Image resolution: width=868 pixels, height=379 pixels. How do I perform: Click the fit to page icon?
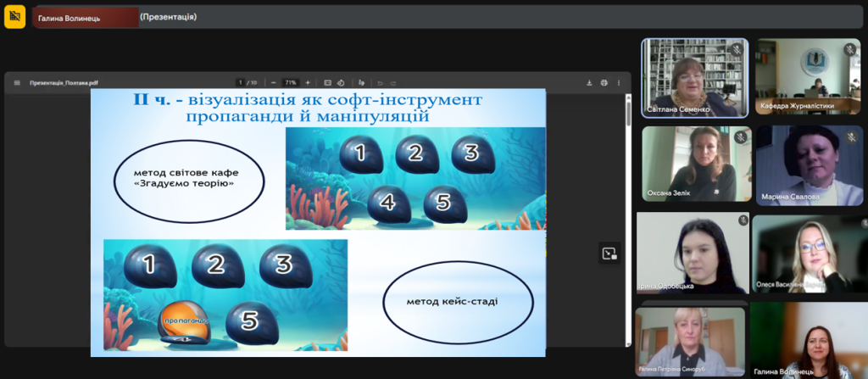pyautogui.click(x=328, y=83)
